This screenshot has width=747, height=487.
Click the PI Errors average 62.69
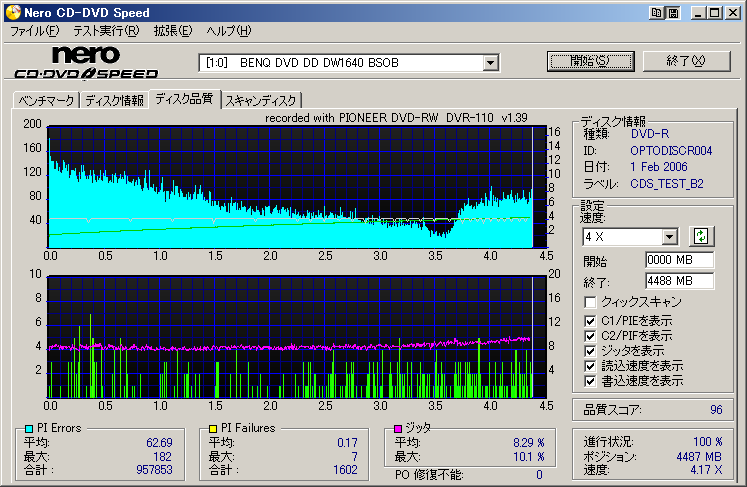(x=159, y=443)
